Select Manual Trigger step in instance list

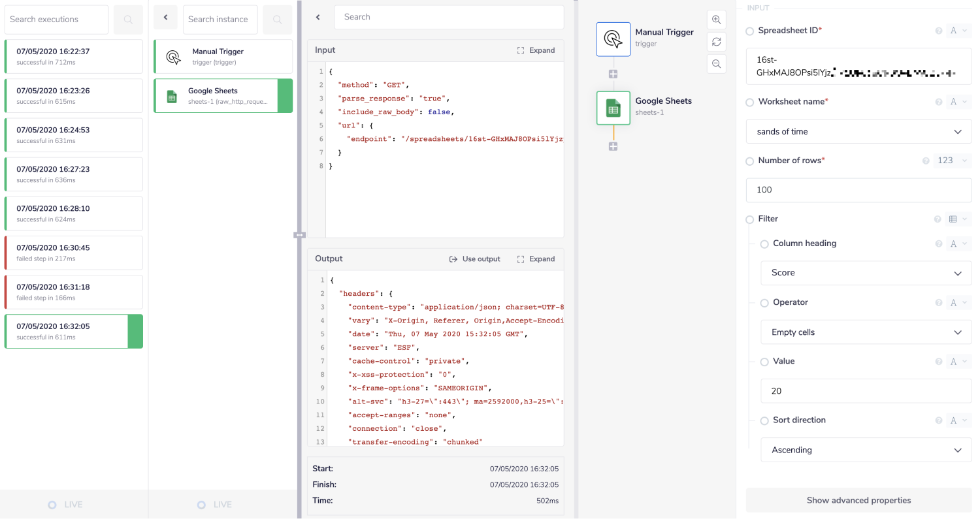click(x=223, y=57)
